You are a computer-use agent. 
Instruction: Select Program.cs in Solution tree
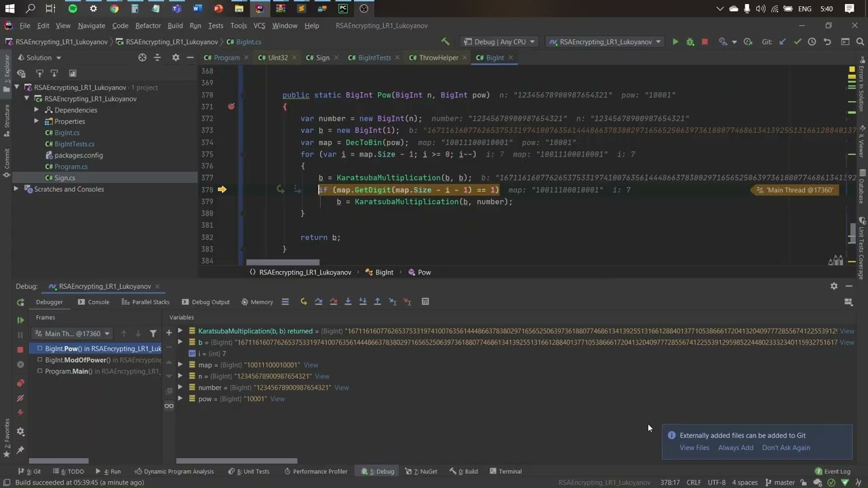coord(71,166)
